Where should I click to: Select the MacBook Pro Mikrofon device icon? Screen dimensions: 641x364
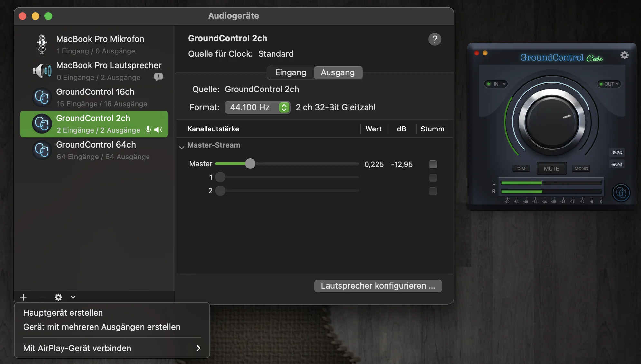[42, 44]
